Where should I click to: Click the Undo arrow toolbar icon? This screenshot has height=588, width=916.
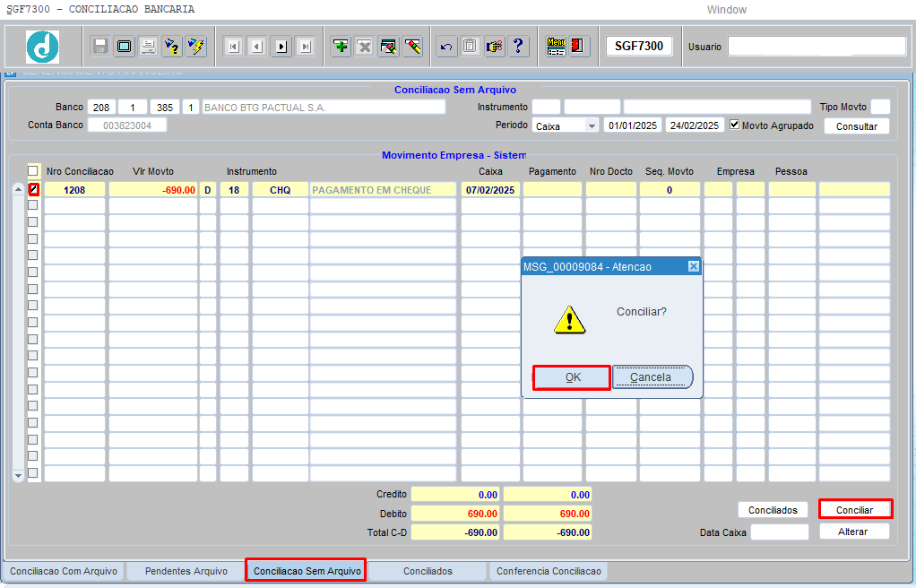pyautogui.click(x=446, y=47)
